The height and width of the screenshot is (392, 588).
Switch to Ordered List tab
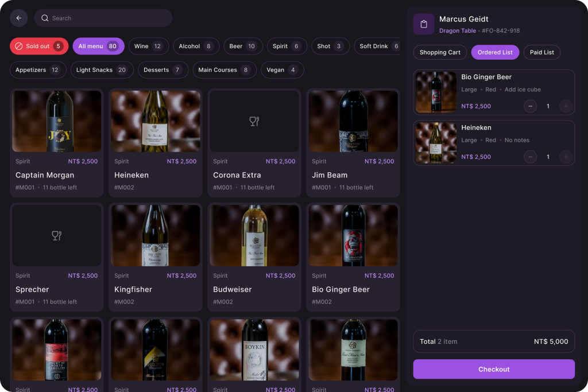click(x=495, y=52)
